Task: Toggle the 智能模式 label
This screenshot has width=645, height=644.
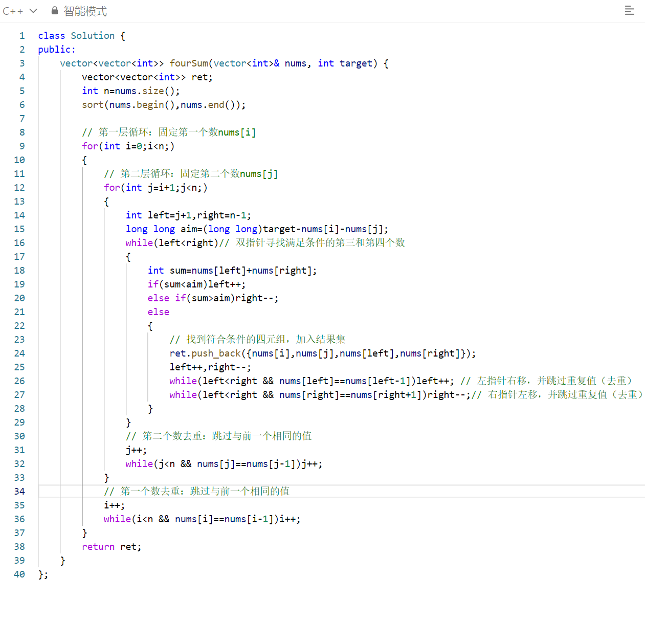Action: pyautogui.click(x=85, y=11)
